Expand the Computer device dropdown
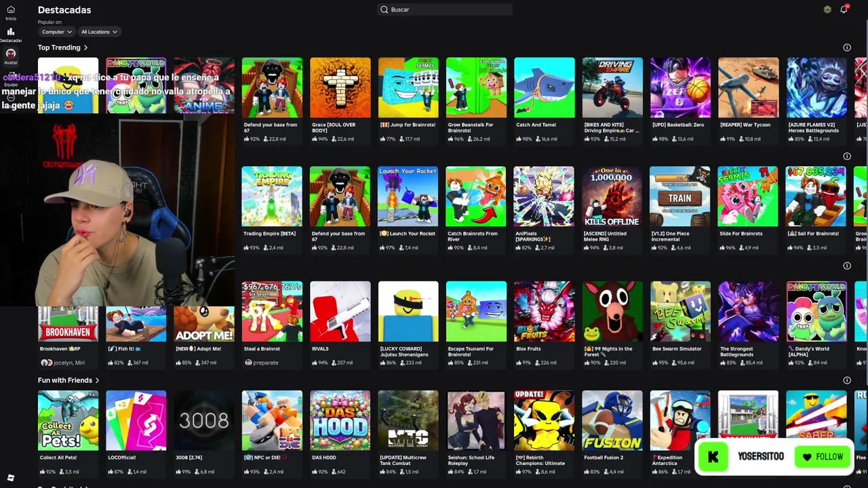 (x=56, y=32)
